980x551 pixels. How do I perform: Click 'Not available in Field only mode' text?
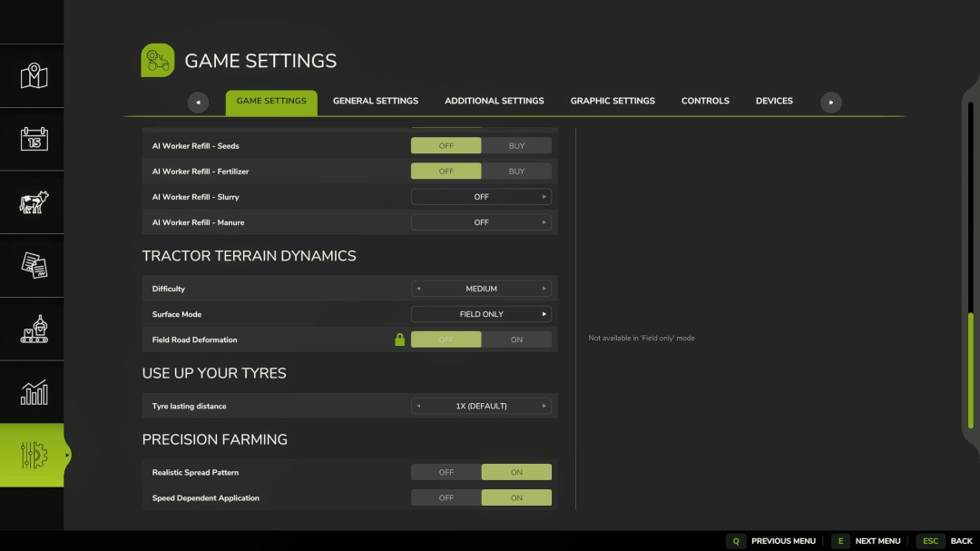[642, 339]
